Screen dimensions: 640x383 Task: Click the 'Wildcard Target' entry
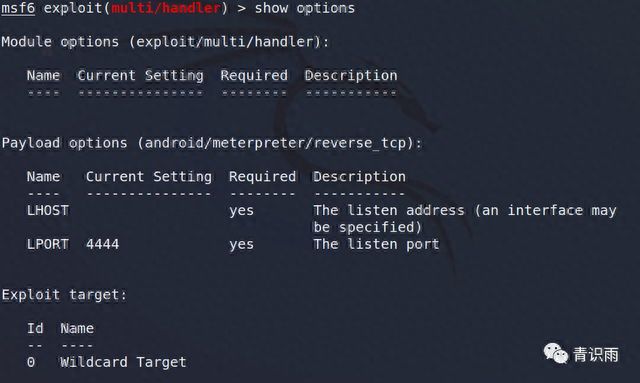[x=123, y=362]
